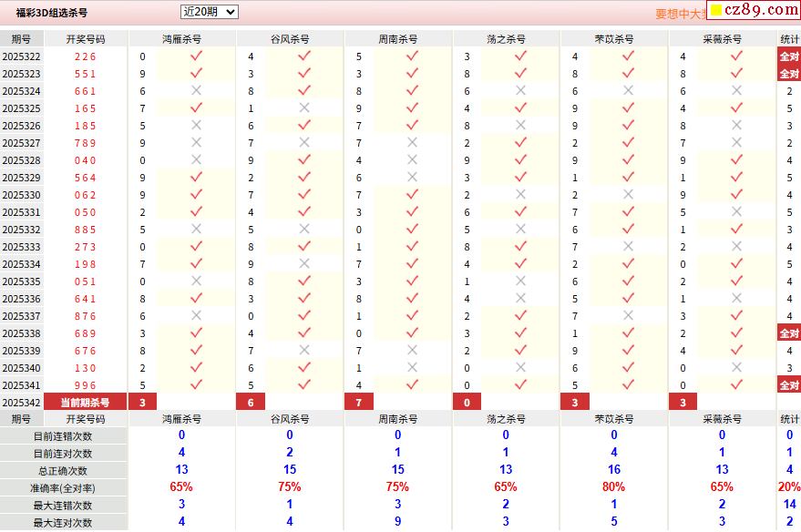Image resolution: width=801 pixels, height=532 pixels.
Task: Click the red 当前期杀号 label
Action: click(86, 403)
